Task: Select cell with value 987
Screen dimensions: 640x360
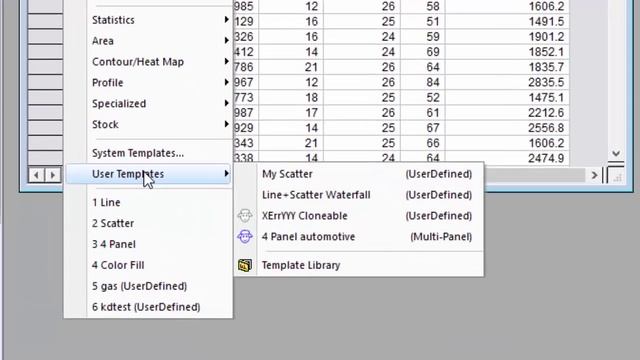Action: (246, 113)
